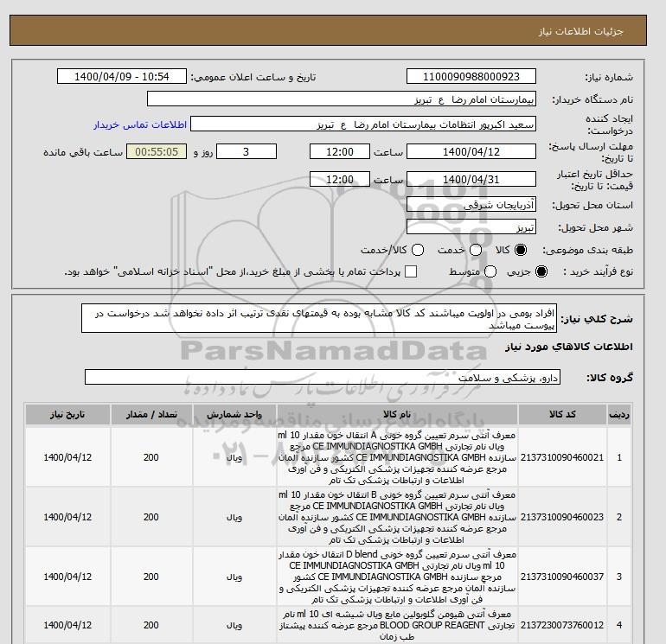The height and width of the screenshot is (644, 666).
Task: Click the price validity date 1400/04/31 field
Action: (x=471, y=179)
